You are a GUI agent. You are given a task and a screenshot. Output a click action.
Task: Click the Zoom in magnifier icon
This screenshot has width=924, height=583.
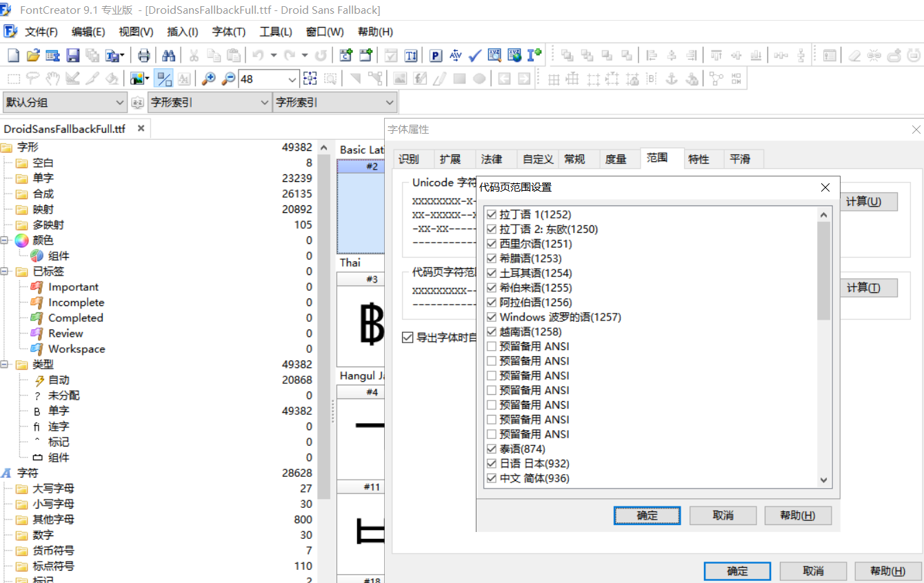208,79
